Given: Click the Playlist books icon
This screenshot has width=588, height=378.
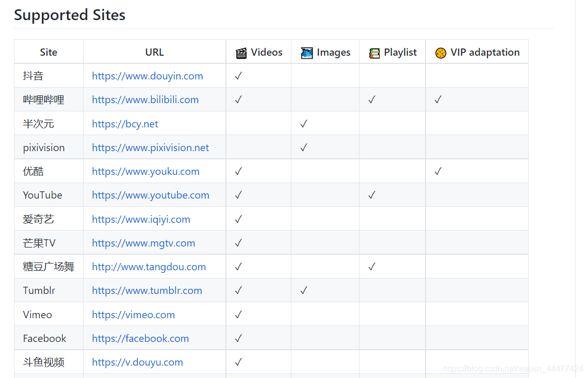Looking at the screenshot, I should 374,53.
